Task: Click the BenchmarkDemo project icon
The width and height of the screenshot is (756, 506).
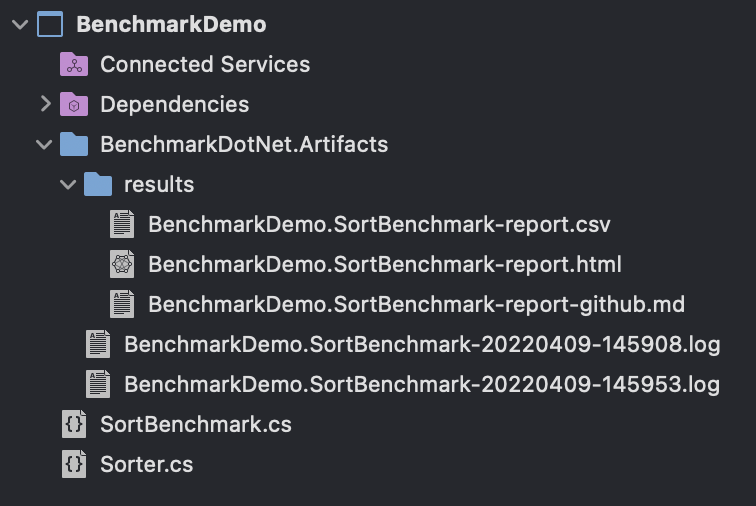Action: point(50,24)
